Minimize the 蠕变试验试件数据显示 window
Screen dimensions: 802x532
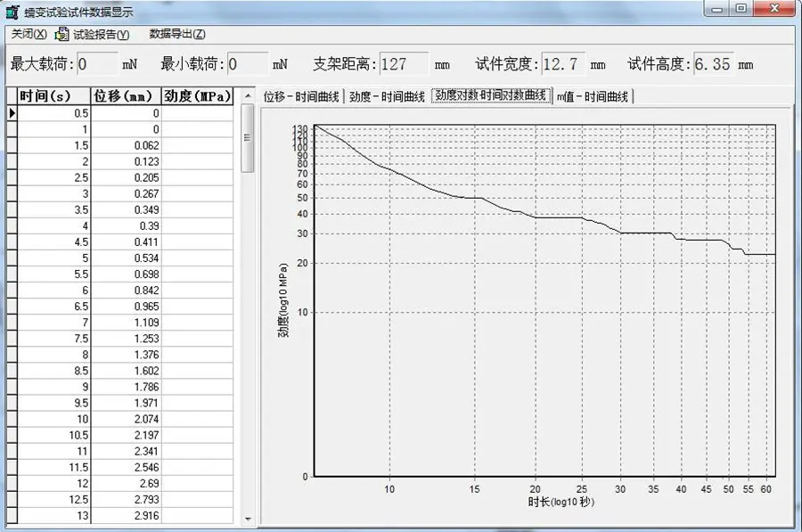(x=716, y=9)
